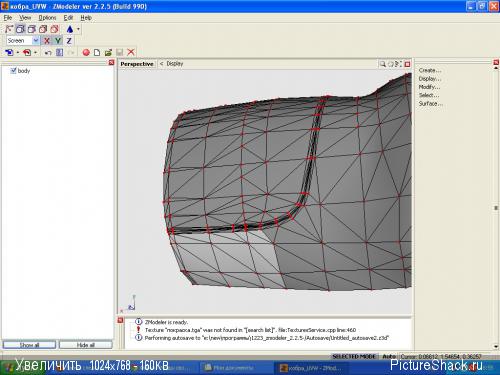Click the viewport orbit rotate icon
The height and width of the screenshot is (375, 500).
click(391, 64)
